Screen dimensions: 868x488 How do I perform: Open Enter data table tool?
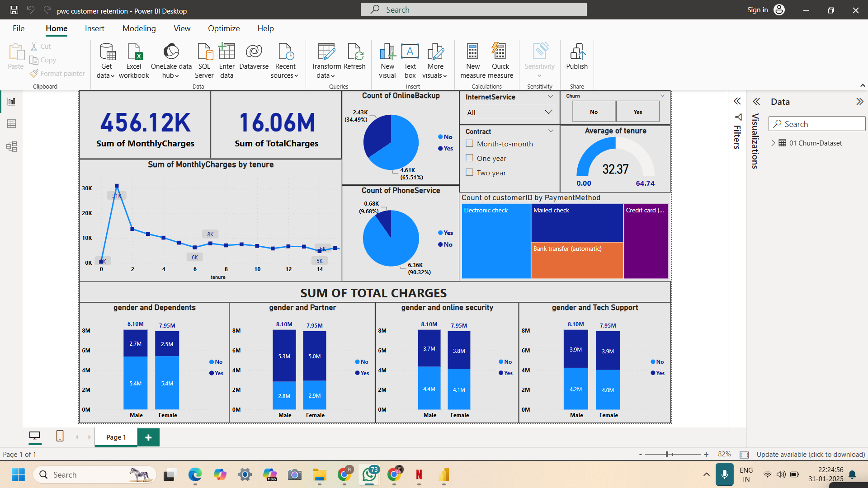pos(226,61)
